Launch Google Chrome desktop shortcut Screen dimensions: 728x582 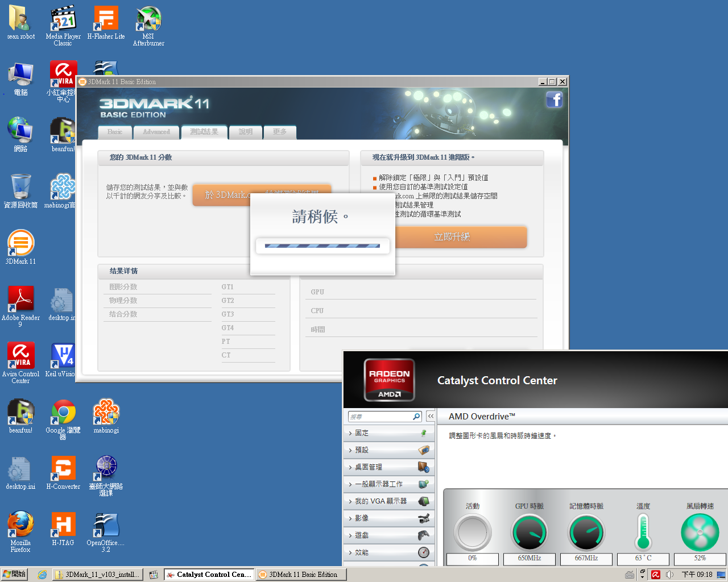[x=63, y=419]
